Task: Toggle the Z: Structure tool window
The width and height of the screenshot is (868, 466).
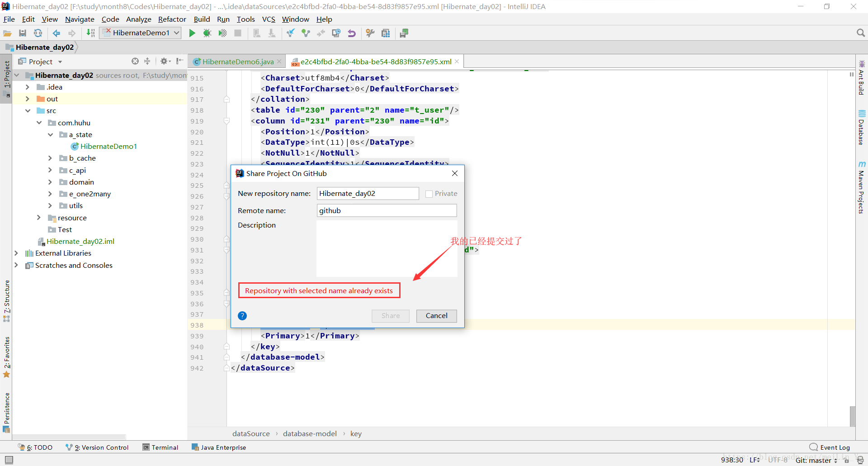Action: click(x=6, y=301)
